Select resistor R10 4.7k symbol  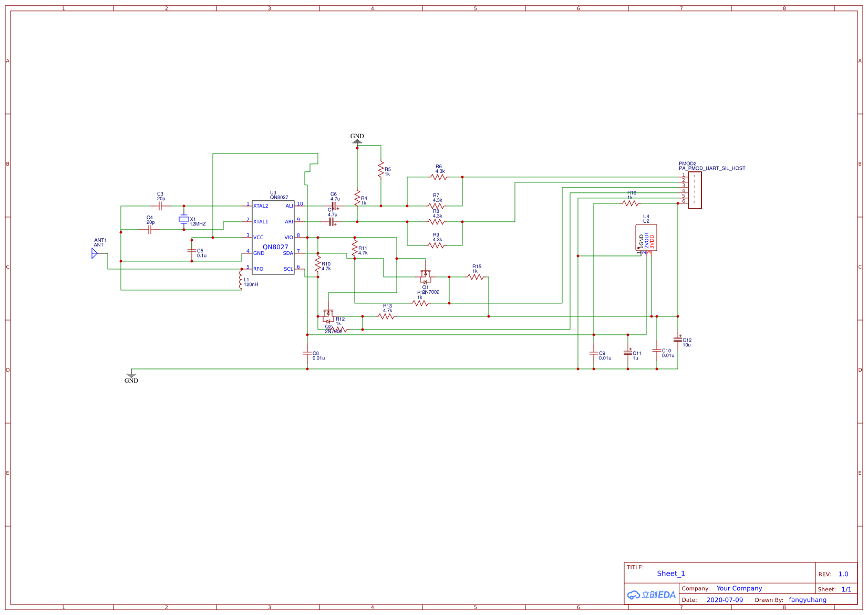(x=318, y=264)
